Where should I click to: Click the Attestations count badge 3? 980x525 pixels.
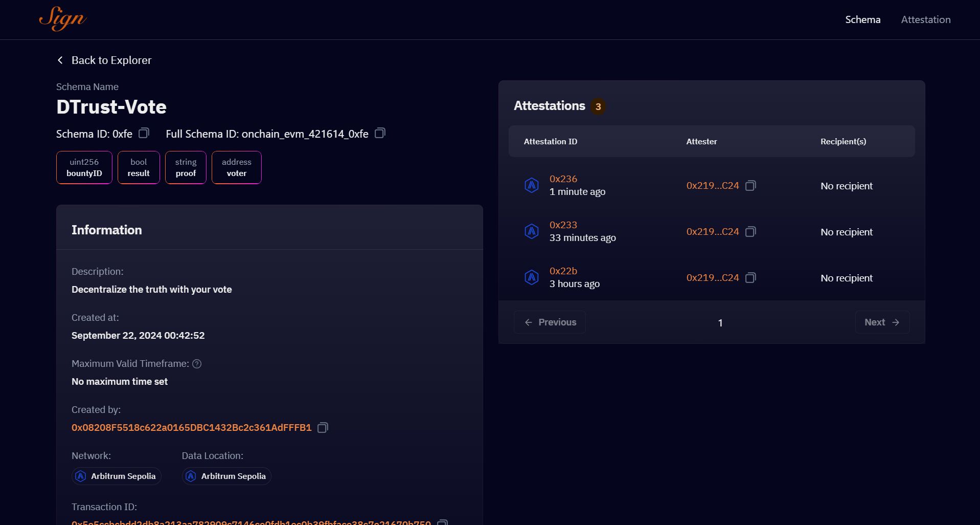[598, 106]
